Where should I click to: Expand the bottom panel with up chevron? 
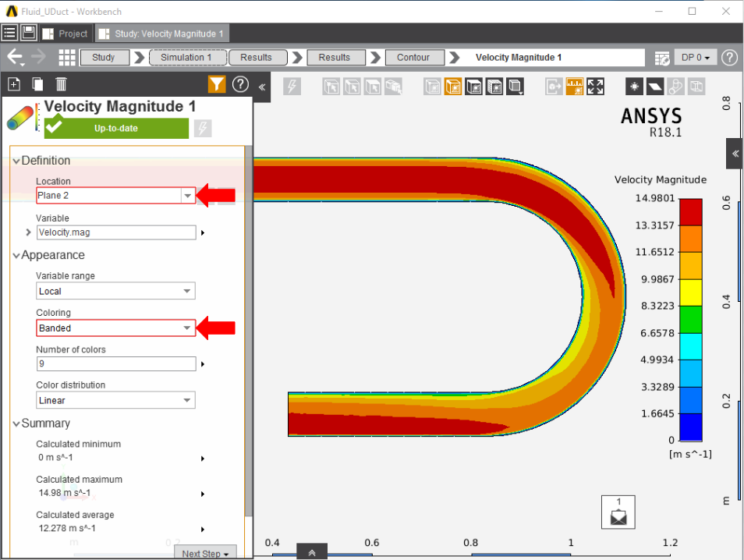pos(312,552)
